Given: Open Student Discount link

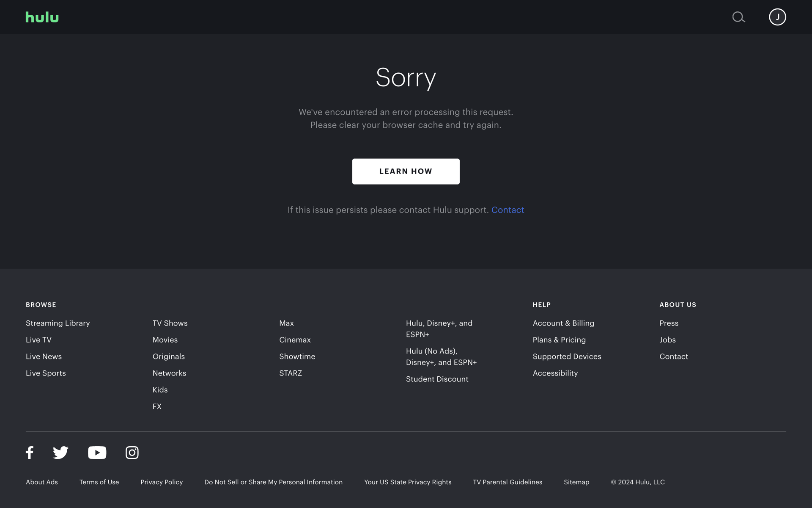Looking at the screenshot, I should [437, 379].
